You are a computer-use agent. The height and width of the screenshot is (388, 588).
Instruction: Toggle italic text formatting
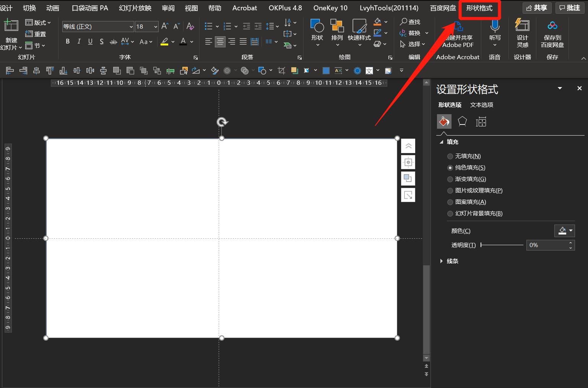(79, 42)
